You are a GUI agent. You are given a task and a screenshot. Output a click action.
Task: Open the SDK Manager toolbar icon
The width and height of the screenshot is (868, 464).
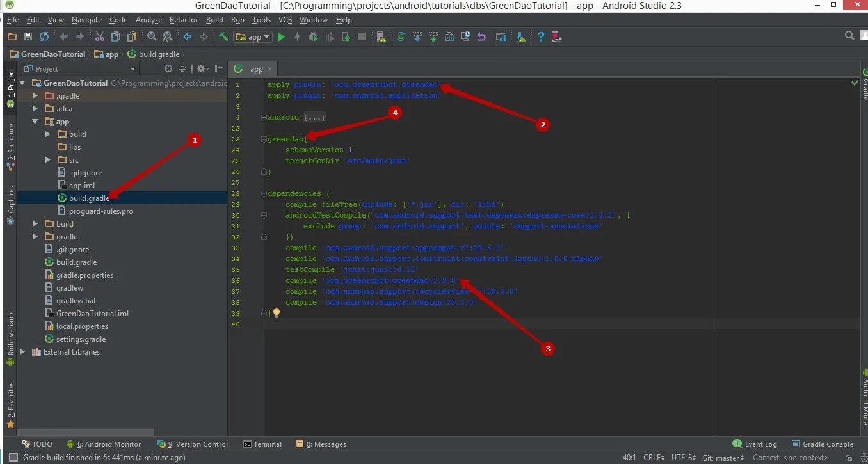tap(521, 37)
